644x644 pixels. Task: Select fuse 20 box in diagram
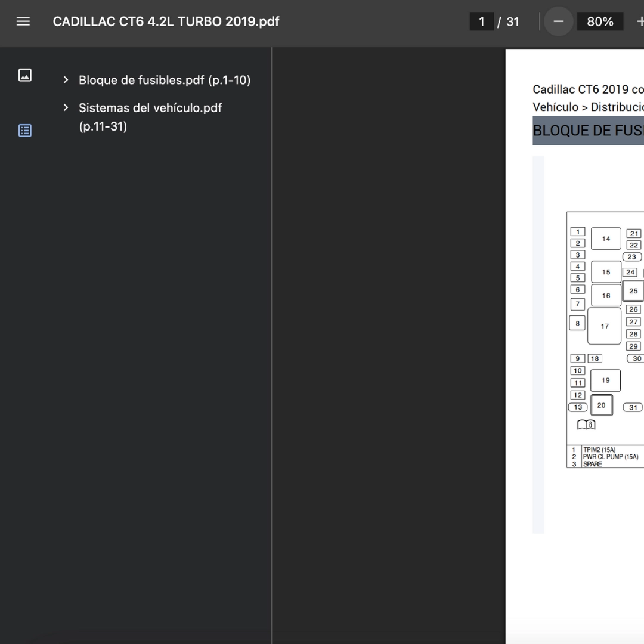point(602,405)
